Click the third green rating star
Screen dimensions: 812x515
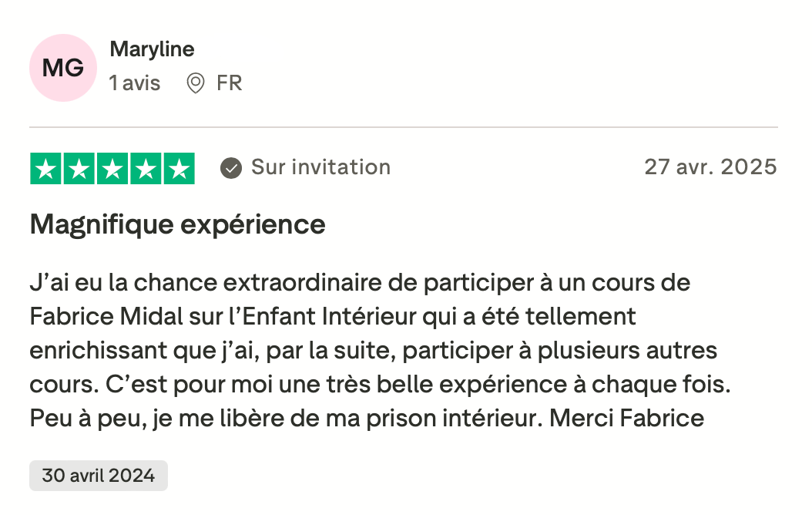tap(112, 169)
